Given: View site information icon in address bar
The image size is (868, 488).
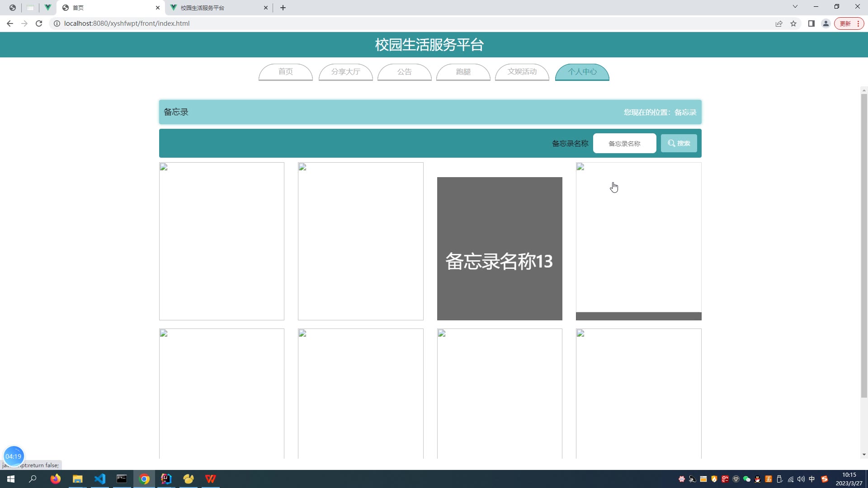Looking at the screenshot, I should pos(57,23).
